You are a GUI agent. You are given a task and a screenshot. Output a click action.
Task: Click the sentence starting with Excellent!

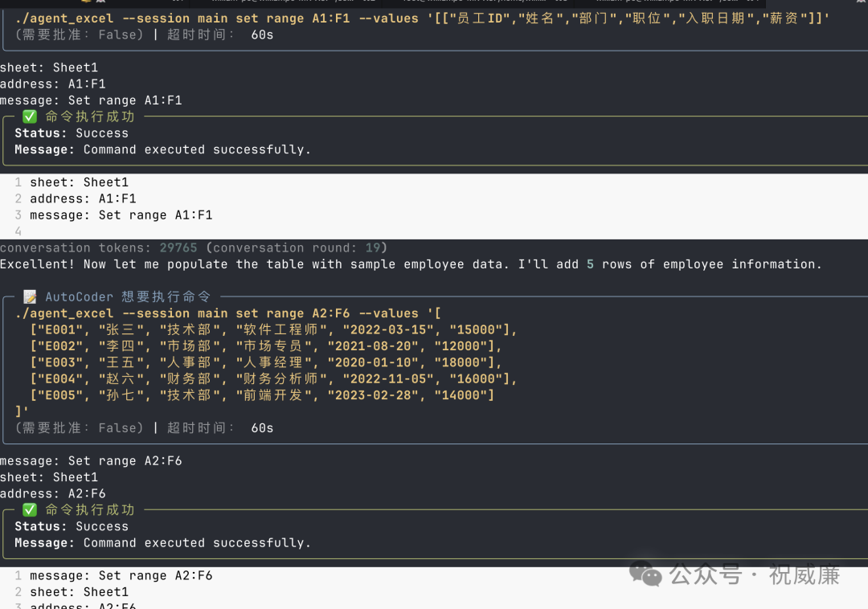410,264
